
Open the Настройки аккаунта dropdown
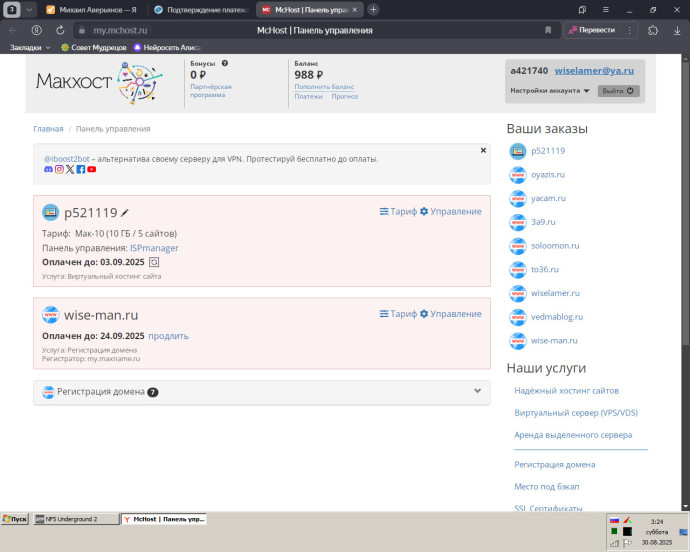550,91
